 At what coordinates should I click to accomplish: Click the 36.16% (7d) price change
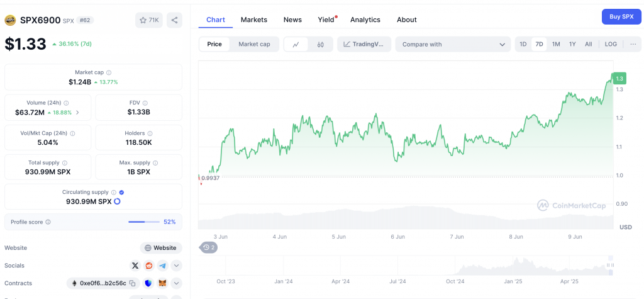click(x=75, y=44)
